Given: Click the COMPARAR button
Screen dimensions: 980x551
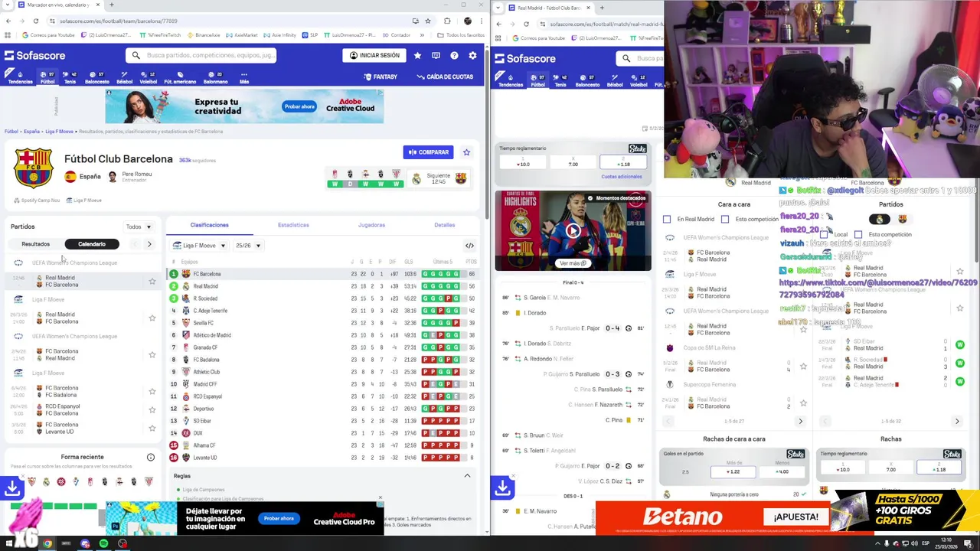Looking at the screenshot, I should pyautogui.click(x=428, y=152).
